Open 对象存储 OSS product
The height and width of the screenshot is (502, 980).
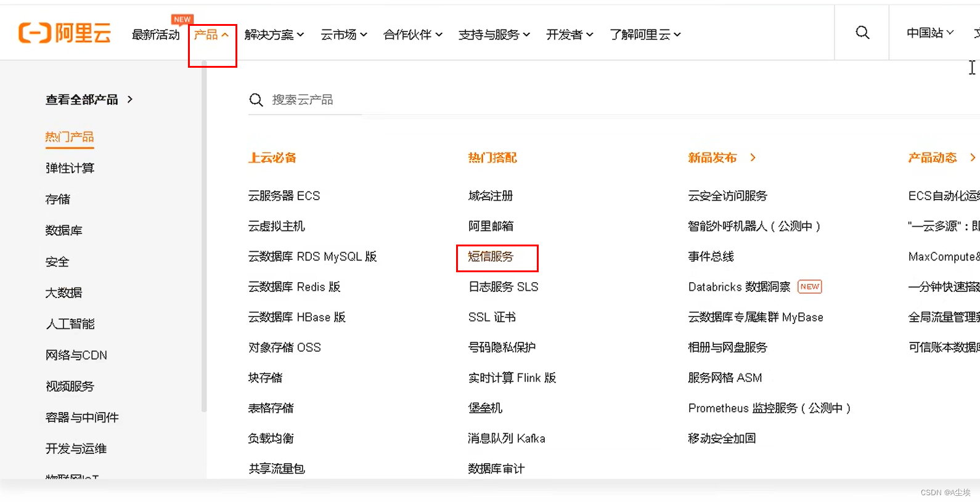click(284, 347)
